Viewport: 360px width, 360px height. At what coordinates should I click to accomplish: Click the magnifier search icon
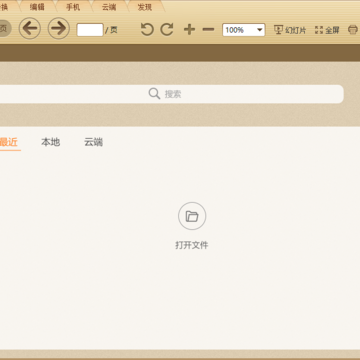tap(154, 94)
